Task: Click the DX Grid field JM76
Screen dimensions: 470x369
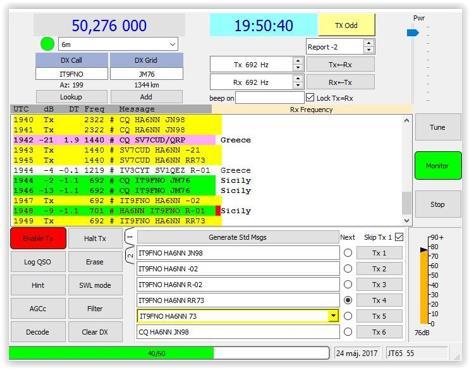Action: [147, 74]
